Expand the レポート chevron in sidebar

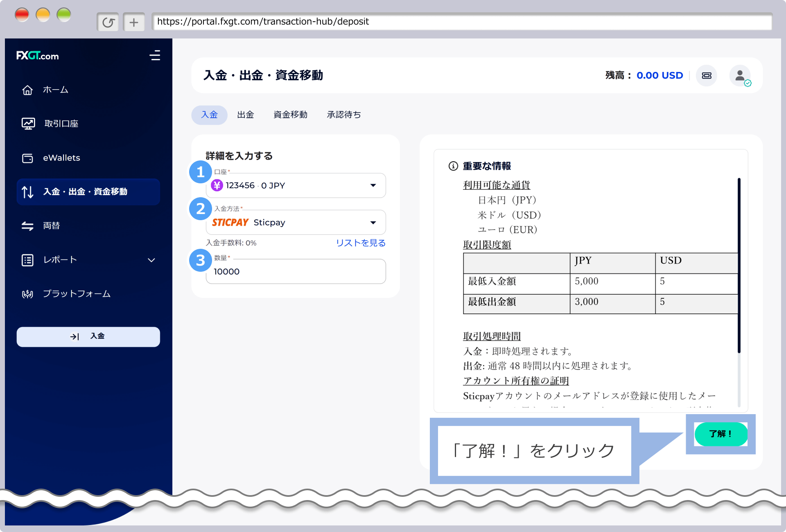151,260
